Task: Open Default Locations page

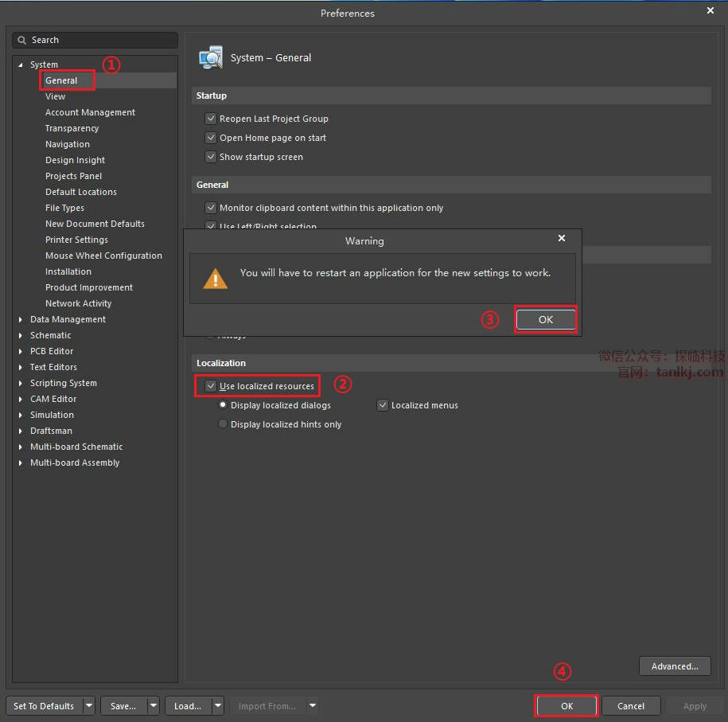Action: pyautogui.click(x=81, y=192)
